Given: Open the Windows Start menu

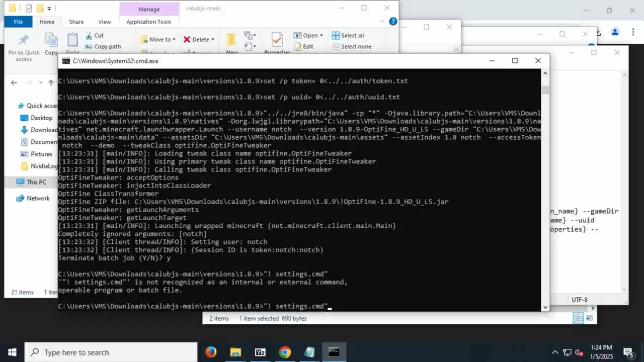Looking at the screenshot, I should point(12,352).
